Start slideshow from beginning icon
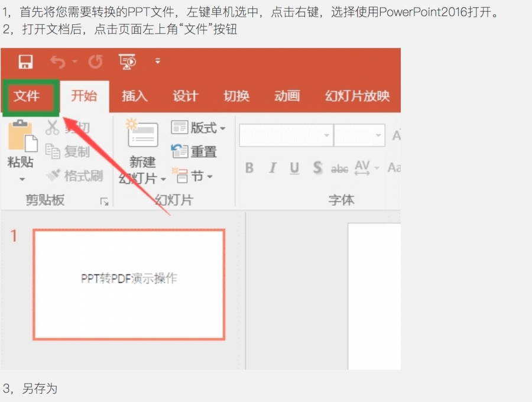This screenshot has width=532, height=402. point(127,62)
